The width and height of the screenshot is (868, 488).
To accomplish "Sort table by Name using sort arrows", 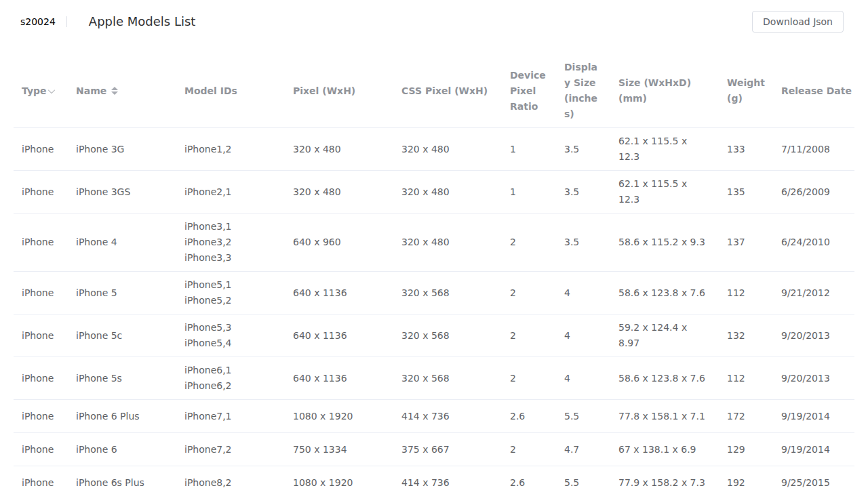I will tap(115, 91).
